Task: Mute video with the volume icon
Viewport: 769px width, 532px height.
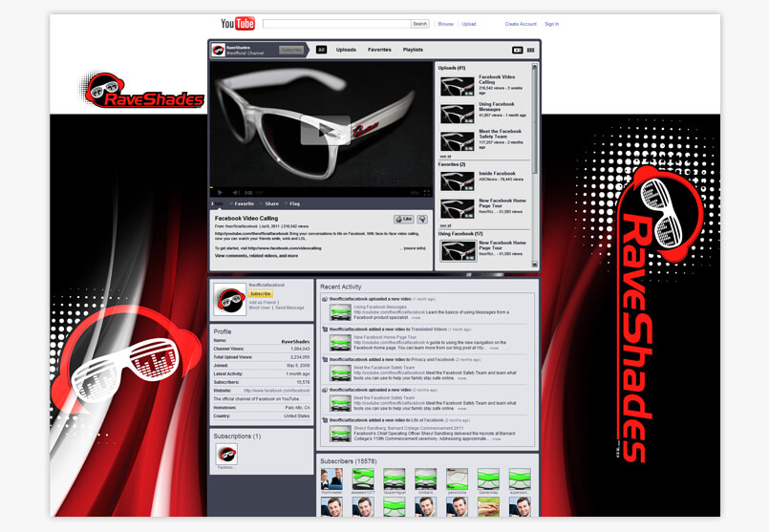Action: pyautogui.click(x=236, y=193)
